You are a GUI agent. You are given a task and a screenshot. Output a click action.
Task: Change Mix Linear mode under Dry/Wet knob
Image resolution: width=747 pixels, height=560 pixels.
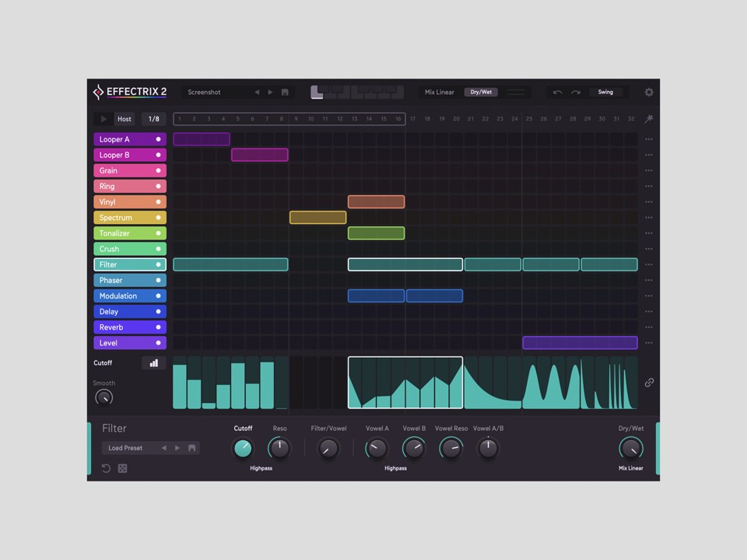tap(631, 468)
